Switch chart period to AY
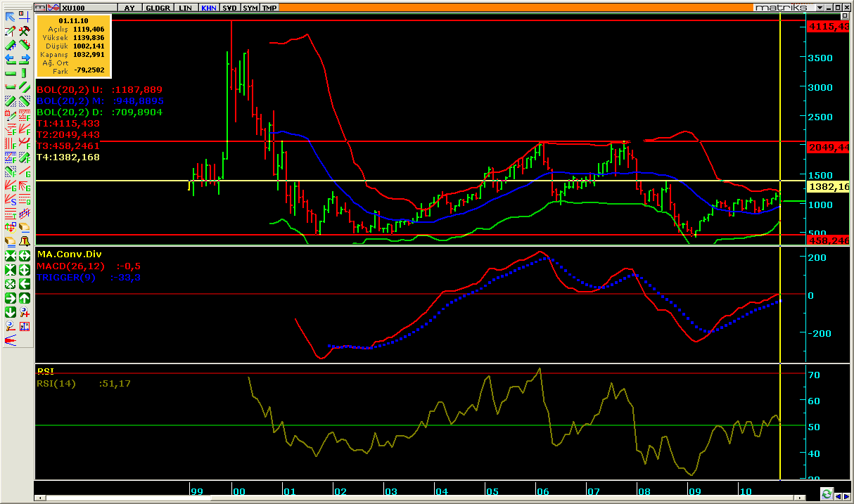Viewport: 854px width, 504px height. click(129, 8)
